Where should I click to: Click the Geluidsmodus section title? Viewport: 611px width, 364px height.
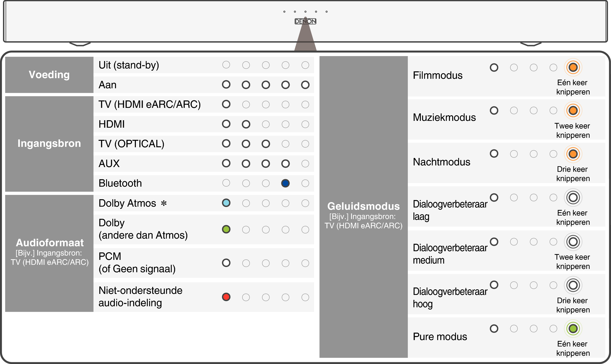click(x=363, y=206)
